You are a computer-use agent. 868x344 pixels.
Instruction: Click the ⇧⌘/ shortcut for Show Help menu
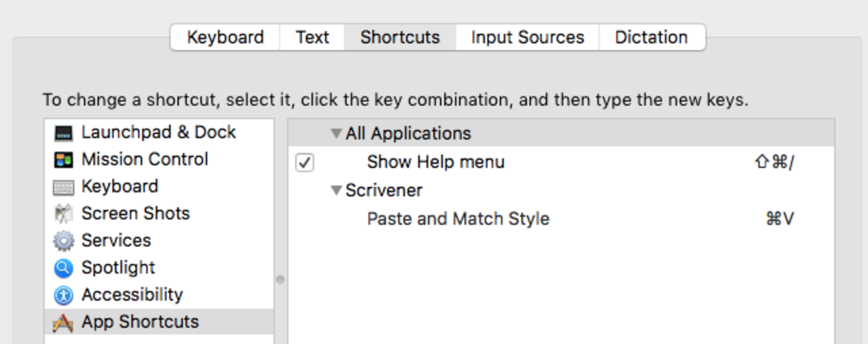click(x=774, y=162)
